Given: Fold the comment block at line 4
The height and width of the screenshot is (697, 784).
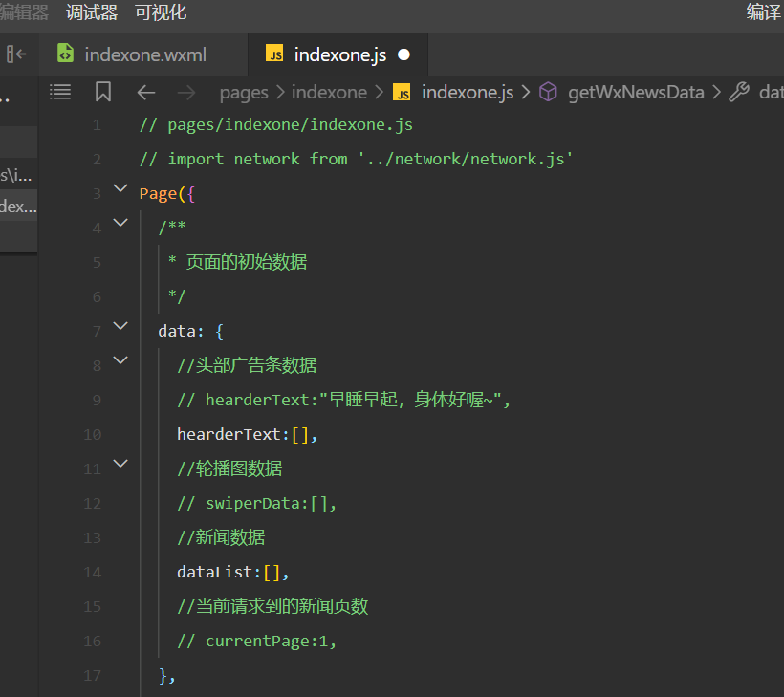Looking at the screenshot, I should [120, 224].
